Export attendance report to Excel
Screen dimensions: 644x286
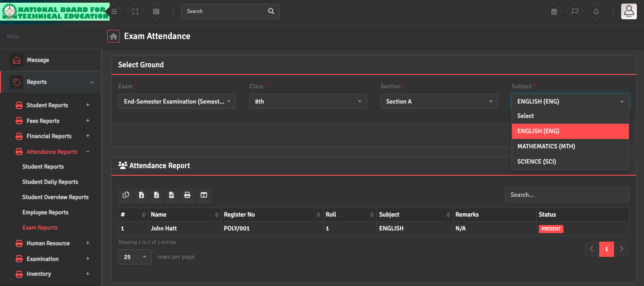[141, 195]
